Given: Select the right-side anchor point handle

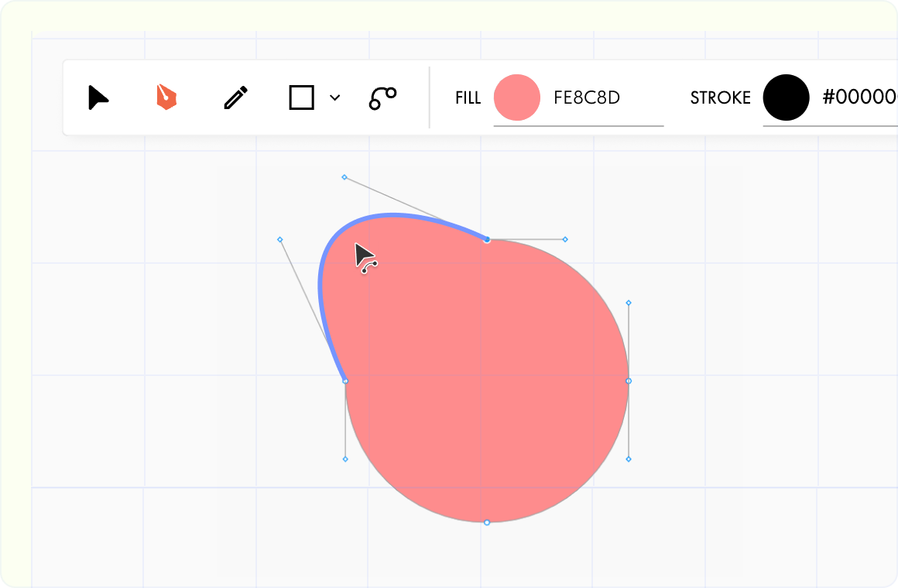Looking at the screenshot, I should [x=628, y=381].
